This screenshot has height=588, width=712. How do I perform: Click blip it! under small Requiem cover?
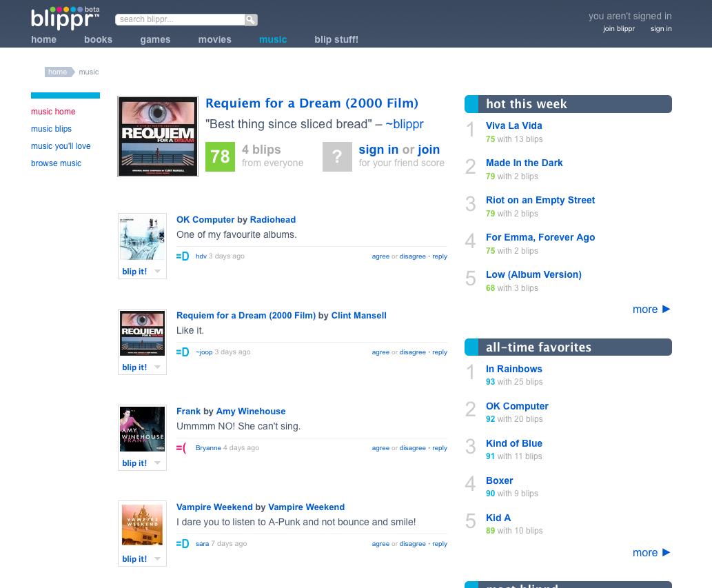pyautogui.click(x=134, y=367)
